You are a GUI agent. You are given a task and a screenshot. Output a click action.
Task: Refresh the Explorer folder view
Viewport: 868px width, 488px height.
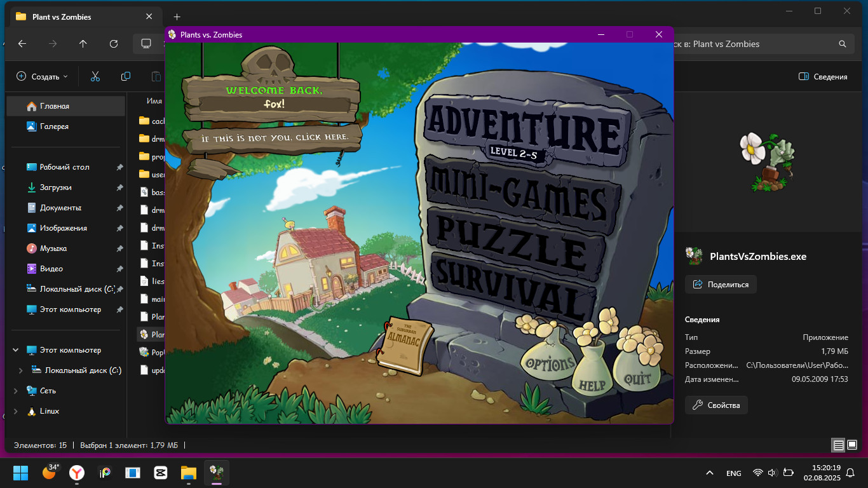(114, 44)
